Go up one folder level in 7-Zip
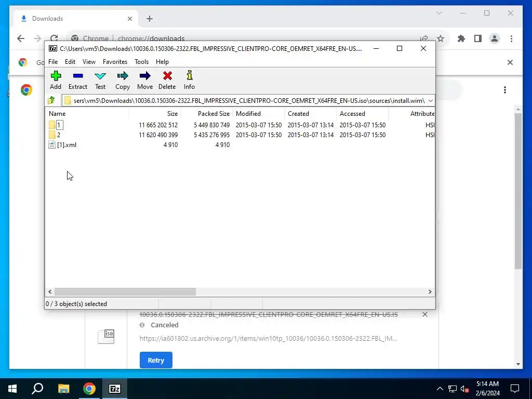This screenshot has width=532, height=399. (x=51, y=100)
